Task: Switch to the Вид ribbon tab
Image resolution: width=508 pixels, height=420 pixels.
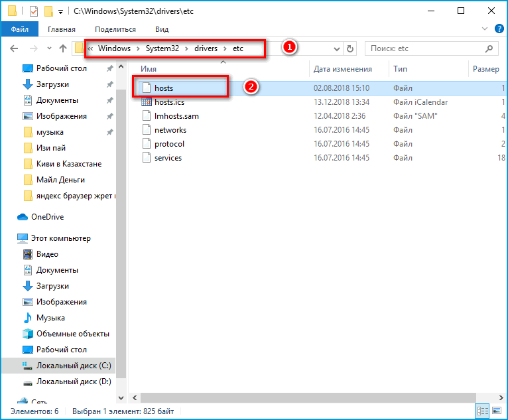Action: click(x=162, y=29)
